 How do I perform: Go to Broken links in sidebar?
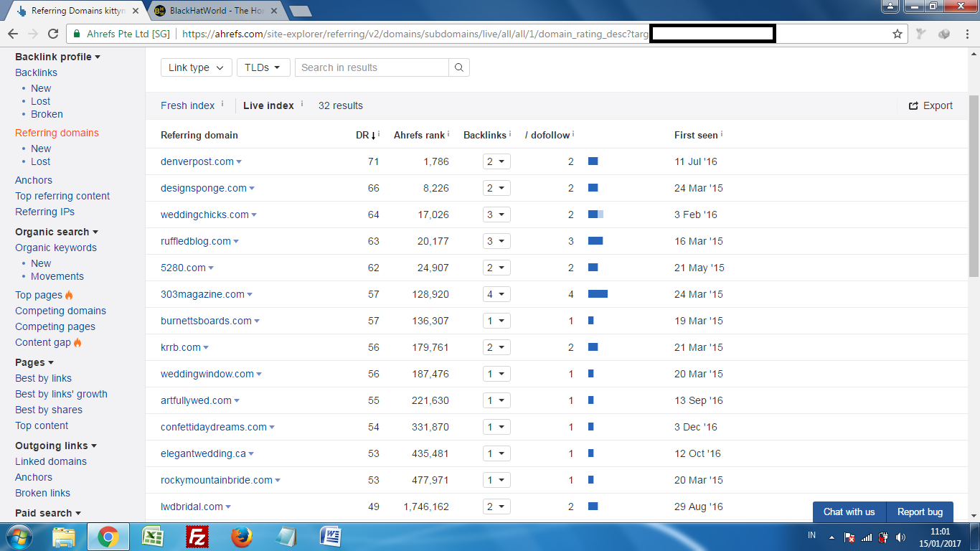(42, 493)
